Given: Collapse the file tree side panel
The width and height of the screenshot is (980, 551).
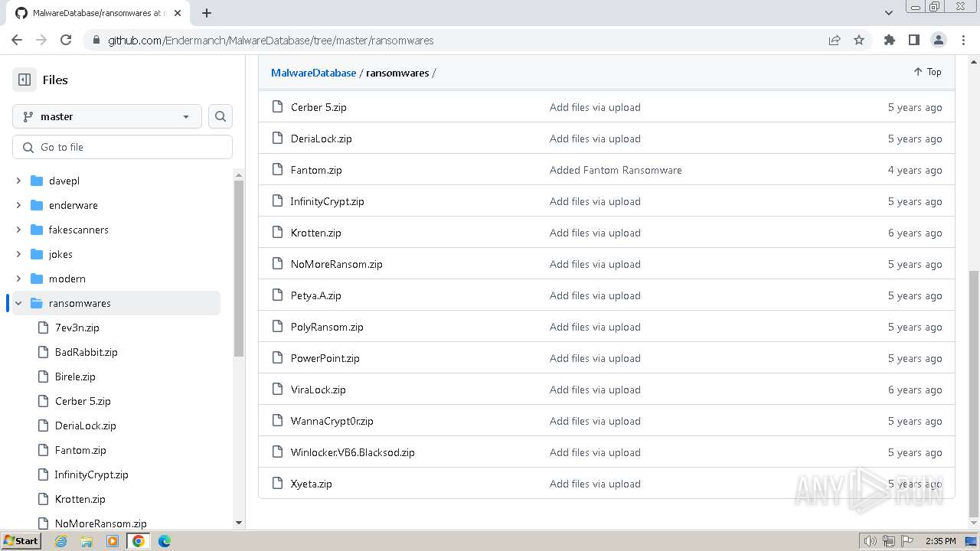Looking at the screenshot, I should (x=24, y=80).
